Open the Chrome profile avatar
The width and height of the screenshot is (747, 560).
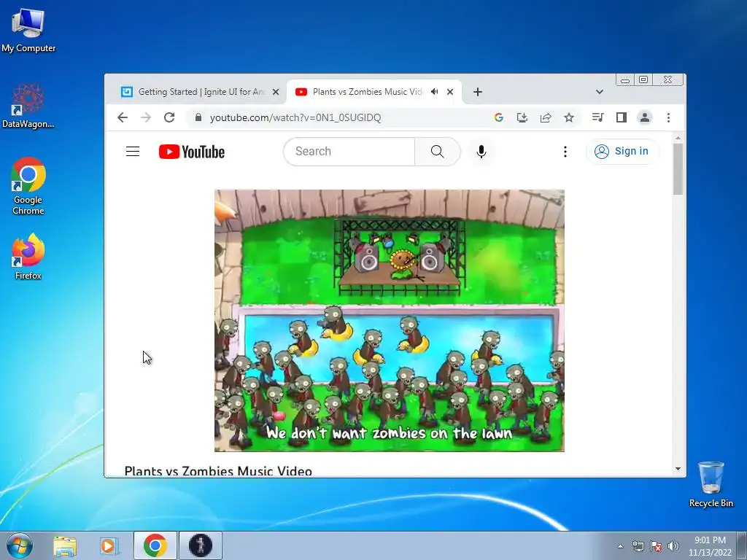[645, 117]
